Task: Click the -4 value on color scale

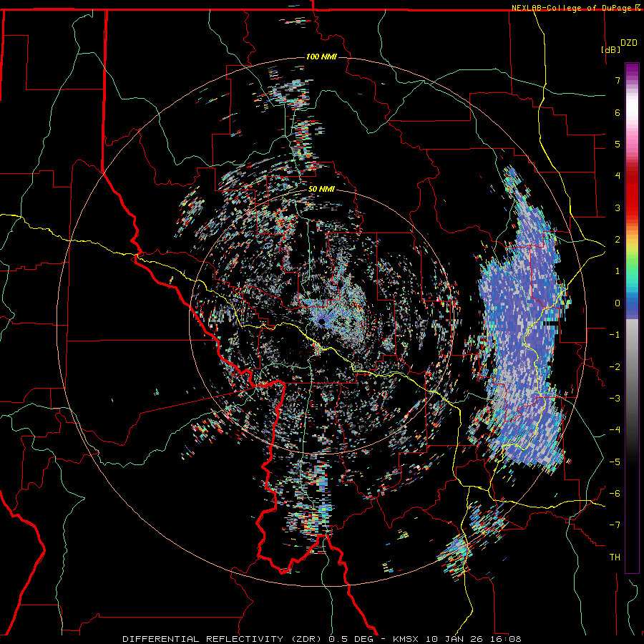Action: point(615,430)
